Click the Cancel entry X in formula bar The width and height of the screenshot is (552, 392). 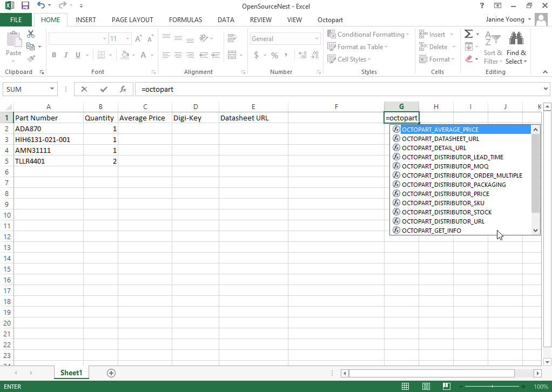85,89
